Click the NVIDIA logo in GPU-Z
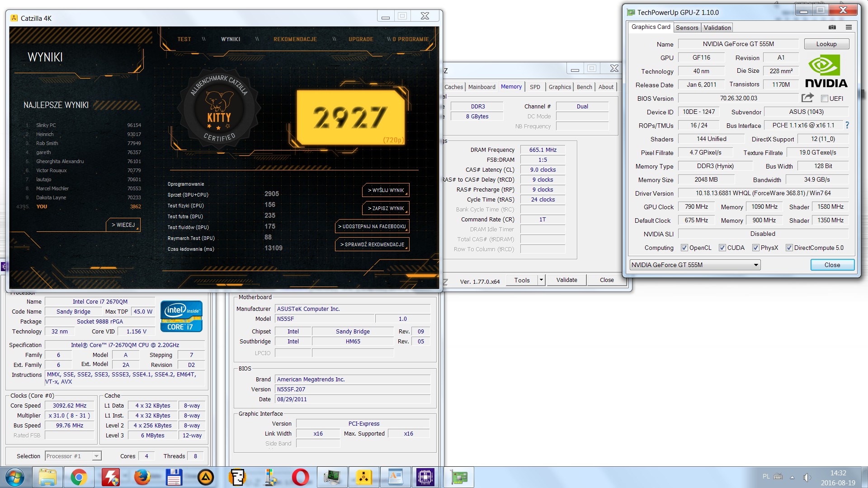This screenshot has height=488, width=868. pyautogui.click(x=826, y=71)
